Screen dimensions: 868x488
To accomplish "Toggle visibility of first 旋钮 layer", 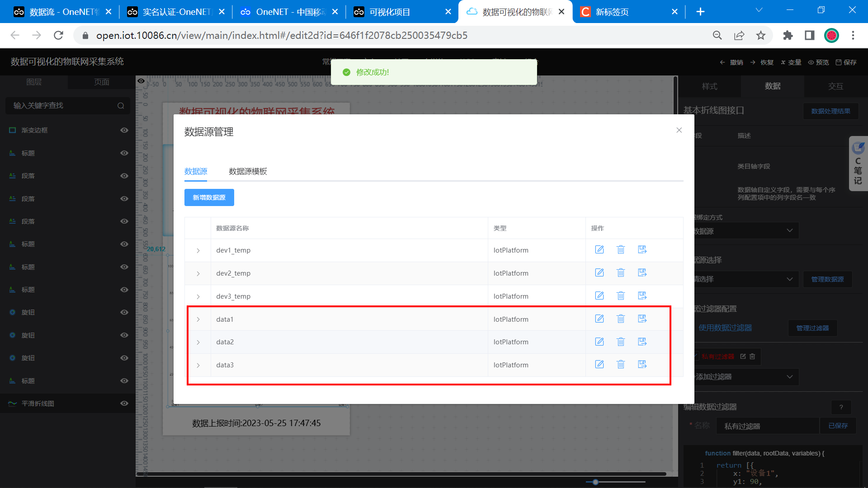I will [x=124, y=312].
